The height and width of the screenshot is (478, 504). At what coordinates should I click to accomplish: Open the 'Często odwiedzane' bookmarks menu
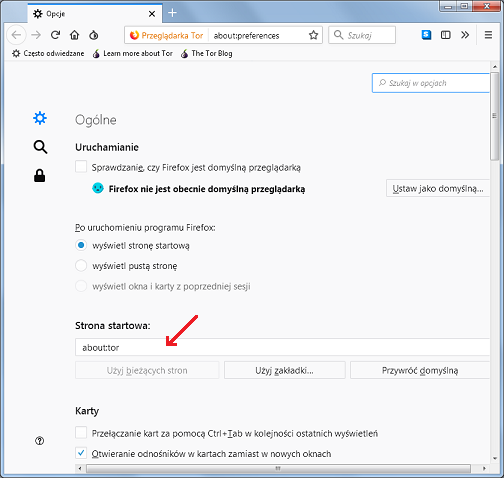48,53
